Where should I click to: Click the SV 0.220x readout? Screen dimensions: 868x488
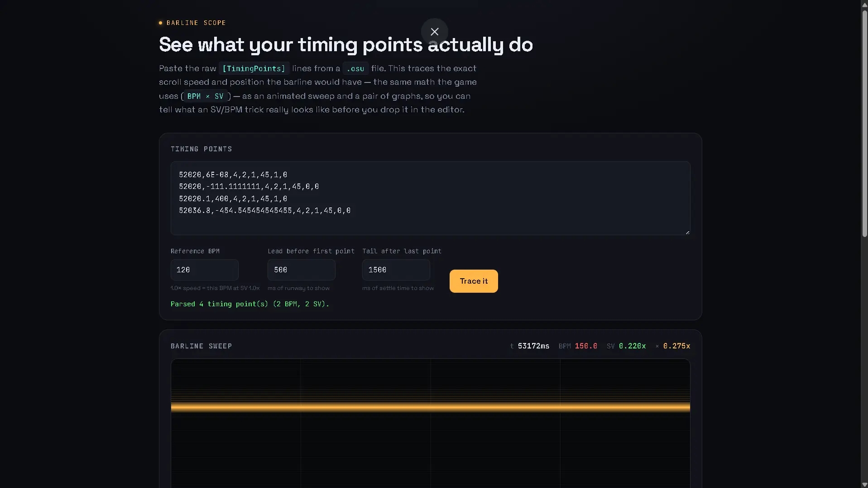point(626,346)
